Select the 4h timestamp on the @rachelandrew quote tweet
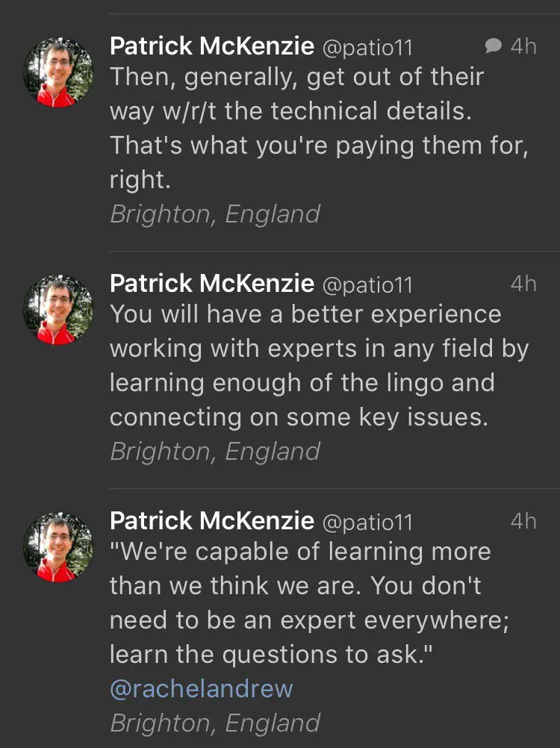This screenshot has height=748, width=560. [x=523, y=520]
